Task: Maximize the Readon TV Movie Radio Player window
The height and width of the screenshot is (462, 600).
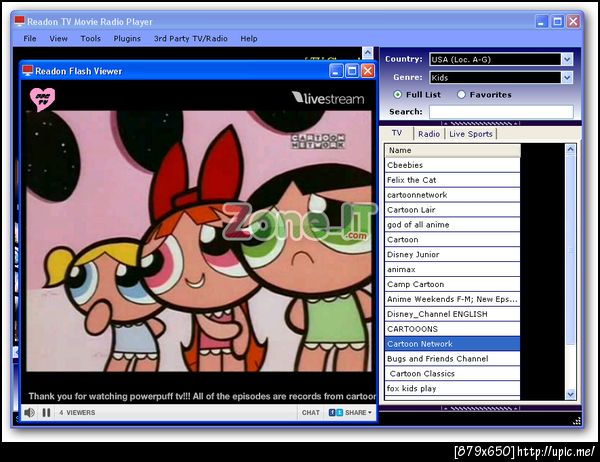Action: click(558, 21)
